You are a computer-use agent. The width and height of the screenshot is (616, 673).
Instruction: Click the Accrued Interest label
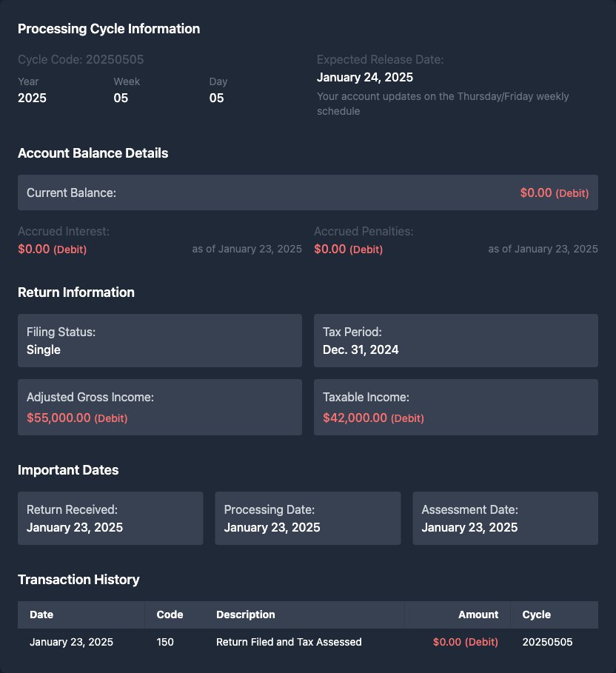click(x=64, y=231)
